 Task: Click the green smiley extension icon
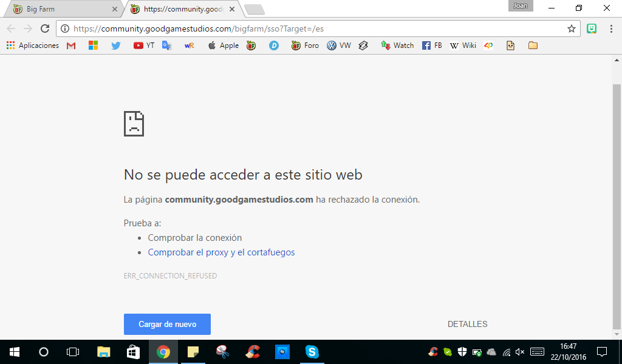[592, 29]
